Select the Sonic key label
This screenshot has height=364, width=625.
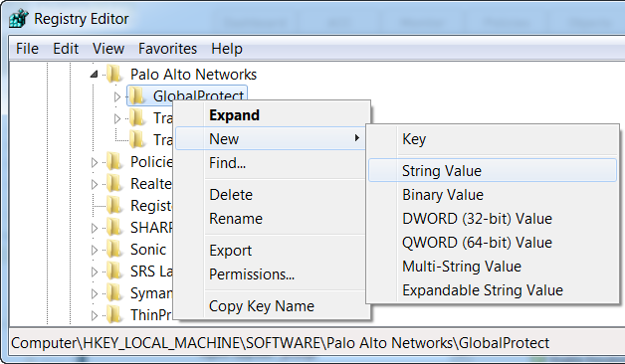tap(148, 250)
